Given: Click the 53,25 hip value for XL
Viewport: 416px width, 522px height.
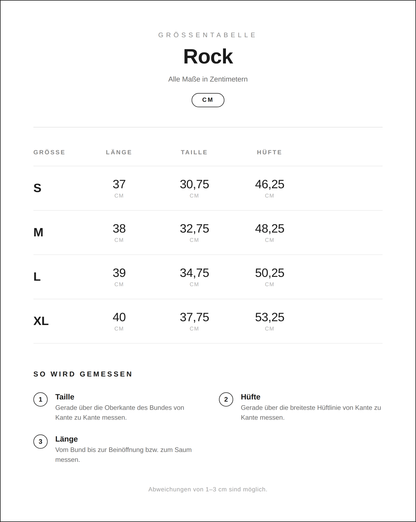Looking at the screenshot, I should click(x=270, y=317).
